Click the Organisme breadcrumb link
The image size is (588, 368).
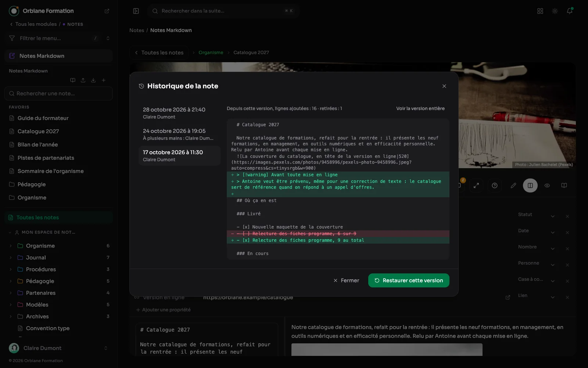[x=211, y=53]
